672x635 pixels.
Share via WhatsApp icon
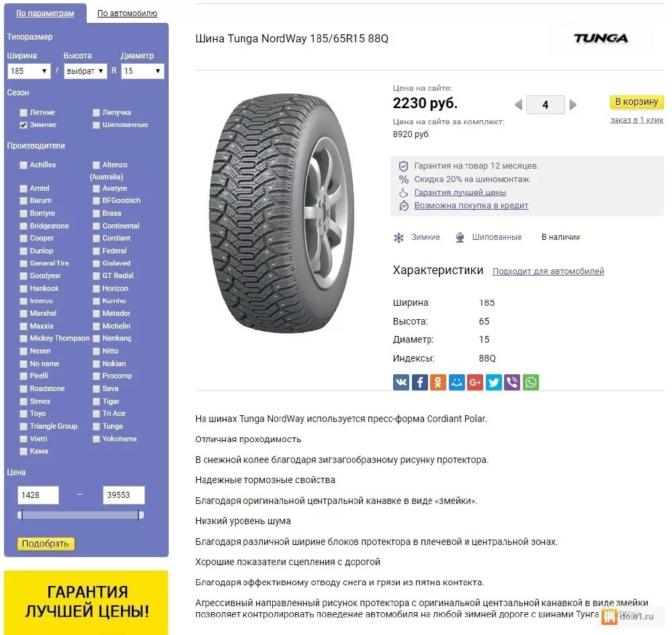[531, 382]
